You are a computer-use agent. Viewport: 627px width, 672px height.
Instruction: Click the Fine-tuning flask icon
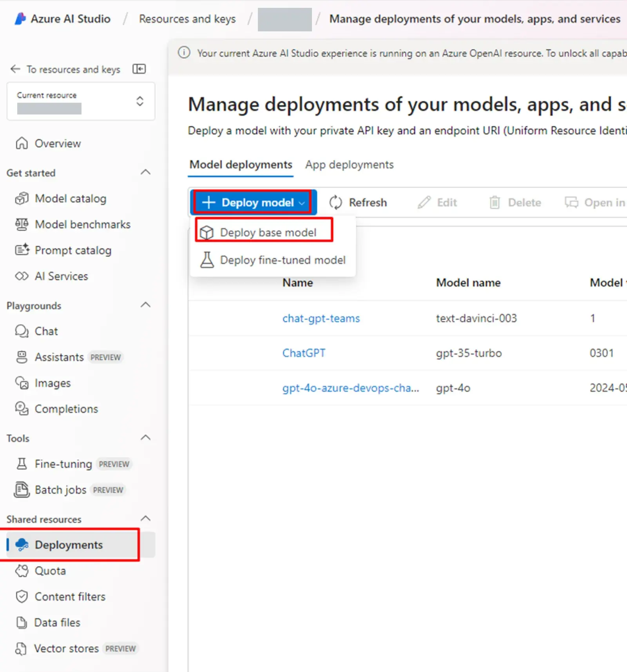pyautogui.click(x=22, y=464)
